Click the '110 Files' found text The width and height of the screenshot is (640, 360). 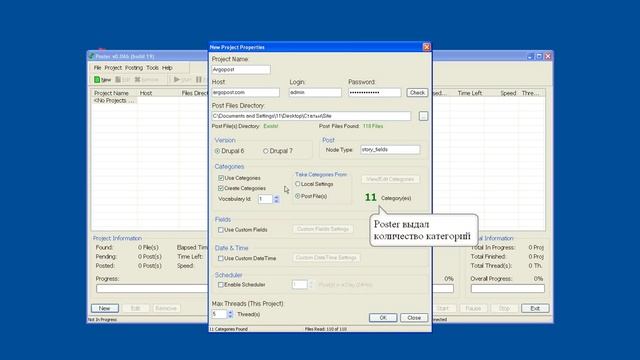[x=373, y=126]
